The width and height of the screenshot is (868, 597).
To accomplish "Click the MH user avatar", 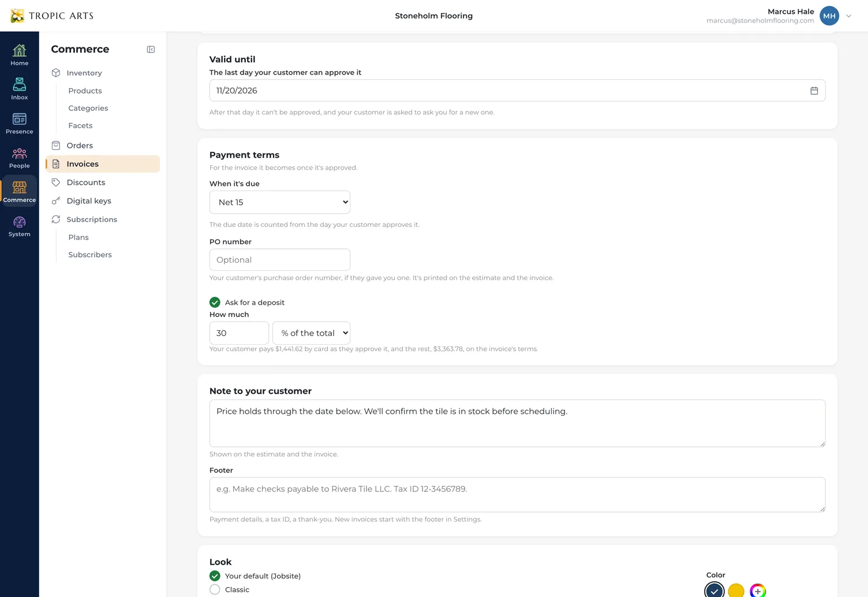I will pos(829,16).
